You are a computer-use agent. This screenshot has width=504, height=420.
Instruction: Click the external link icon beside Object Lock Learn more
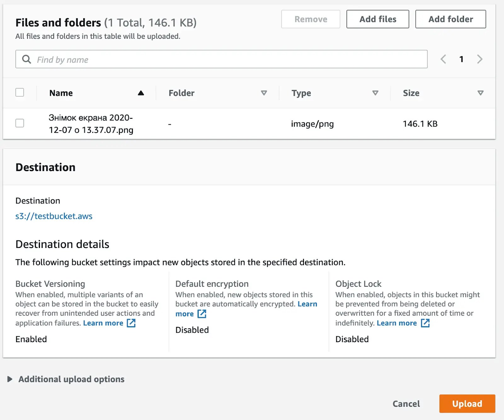click(426, 323)
